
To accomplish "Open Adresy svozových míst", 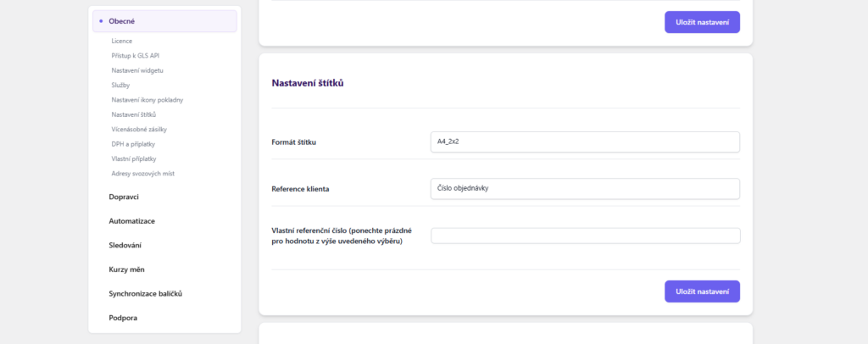I will coord(142,174).
